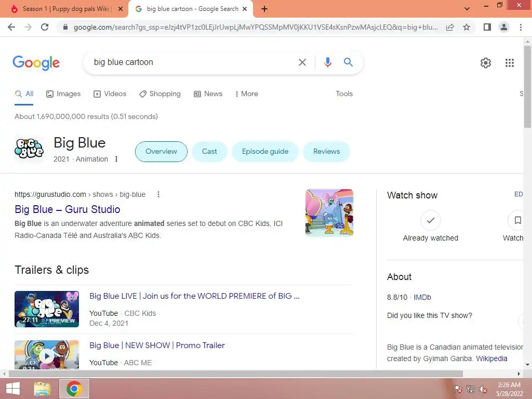Close the Puppy dog pals Wiki tab
The image size is (532, 399).
[120, 9]
